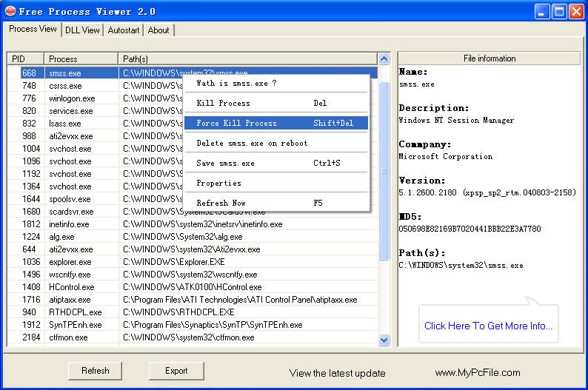588x390 pixels.
Task: Select the Process View tab
Action: coord(33,29)
